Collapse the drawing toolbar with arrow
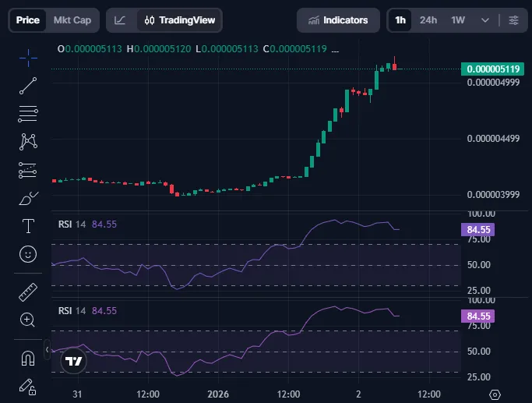Screen dimensions: 532x403 point(48,349)
